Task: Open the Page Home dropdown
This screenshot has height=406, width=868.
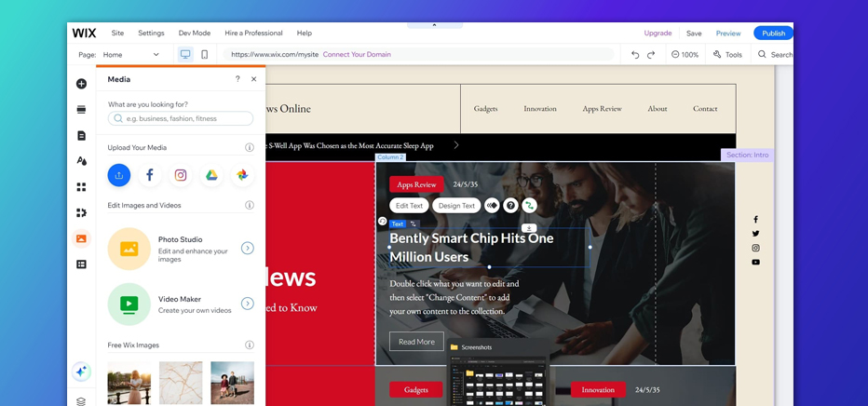Action: (130, 55)
